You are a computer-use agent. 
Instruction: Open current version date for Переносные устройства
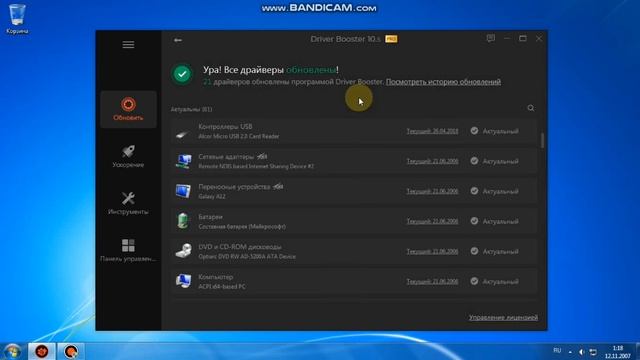(x=432, y=191)
